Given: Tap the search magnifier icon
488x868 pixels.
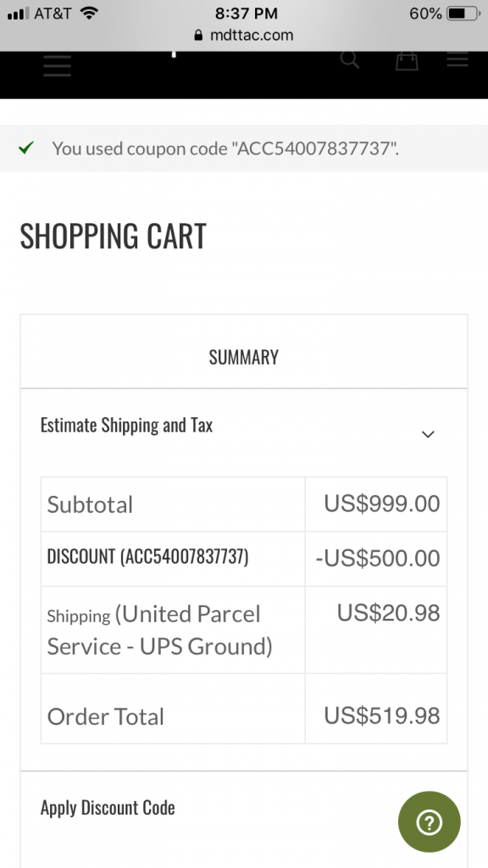Looking at the screenshot, I should tap(350, 59).
